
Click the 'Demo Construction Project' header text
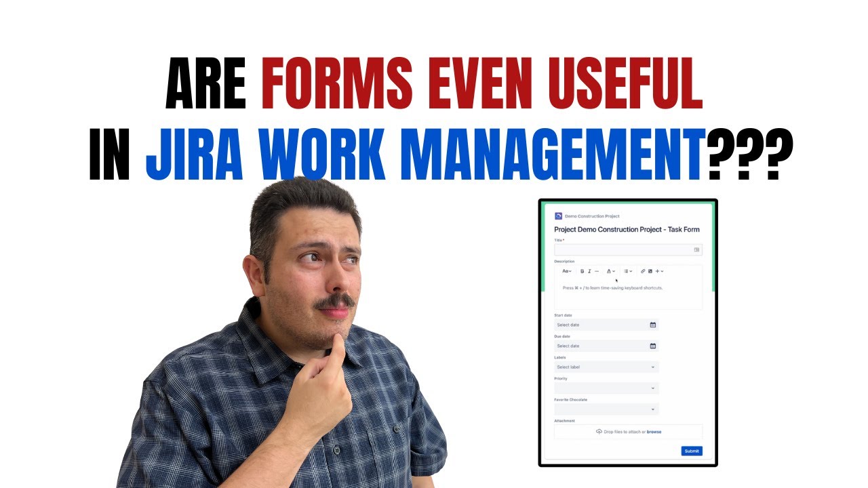[x=592, y=216]
